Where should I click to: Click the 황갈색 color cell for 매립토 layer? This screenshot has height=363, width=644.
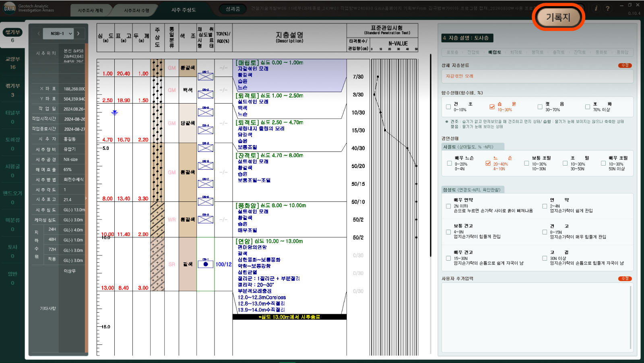(x=188, y=68)
